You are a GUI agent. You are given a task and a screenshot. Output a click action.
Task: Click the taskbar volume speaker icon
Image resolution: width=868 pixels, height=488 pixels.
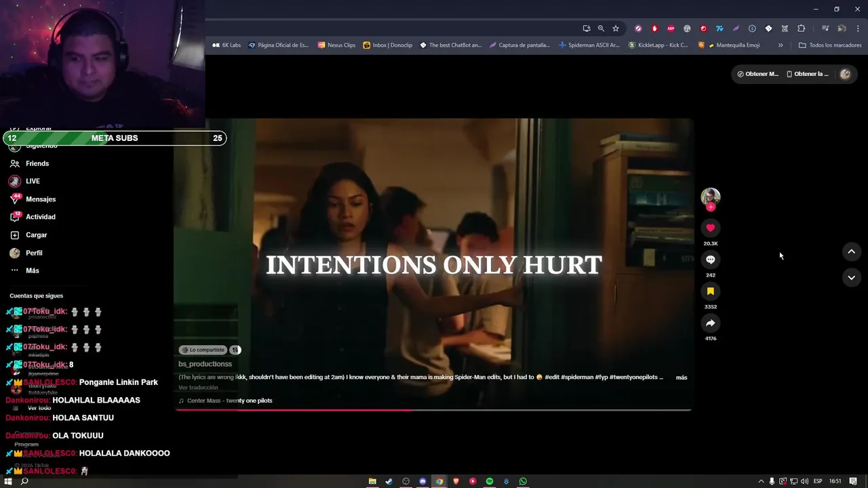pos(804,481)
